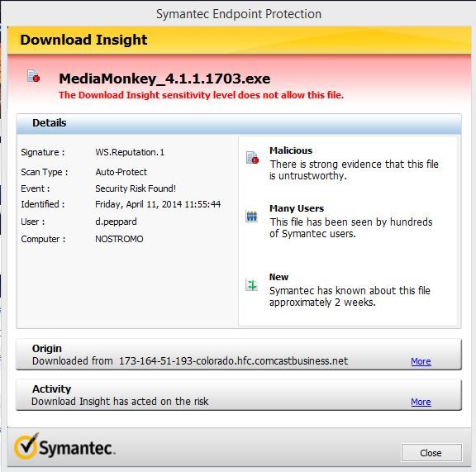Select the comcastbusiness.net download origin text
Screen dimensions: 476x472
pos(233,361)
